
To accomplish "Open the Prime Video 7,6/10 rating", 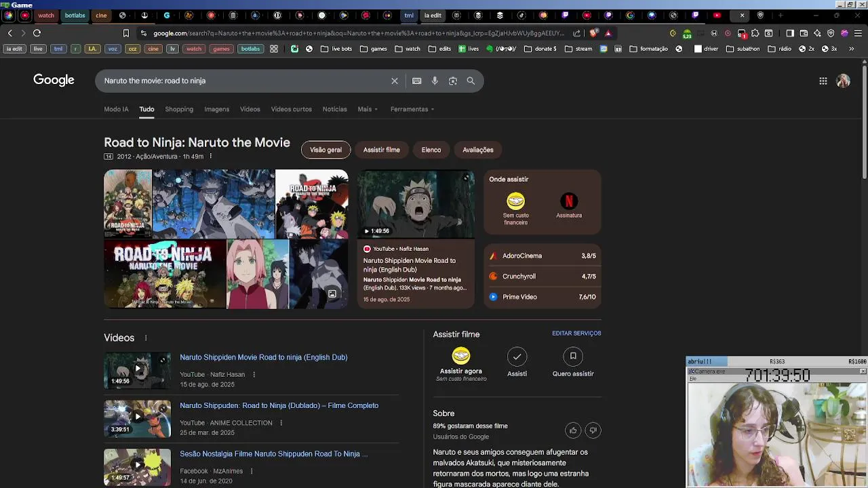I will point(542,297).
